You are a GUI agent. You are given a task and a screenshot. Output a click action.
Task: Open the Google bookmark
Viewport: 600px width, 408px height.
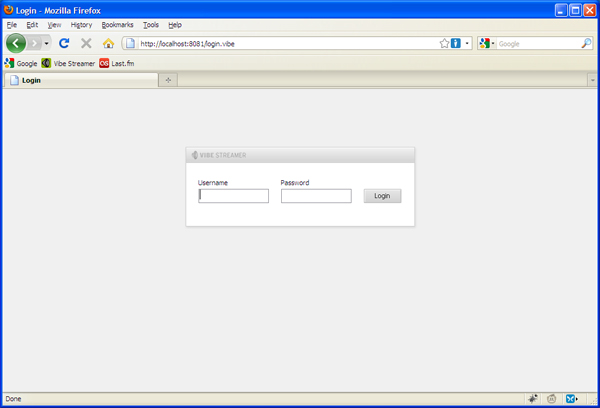(21, 63)
